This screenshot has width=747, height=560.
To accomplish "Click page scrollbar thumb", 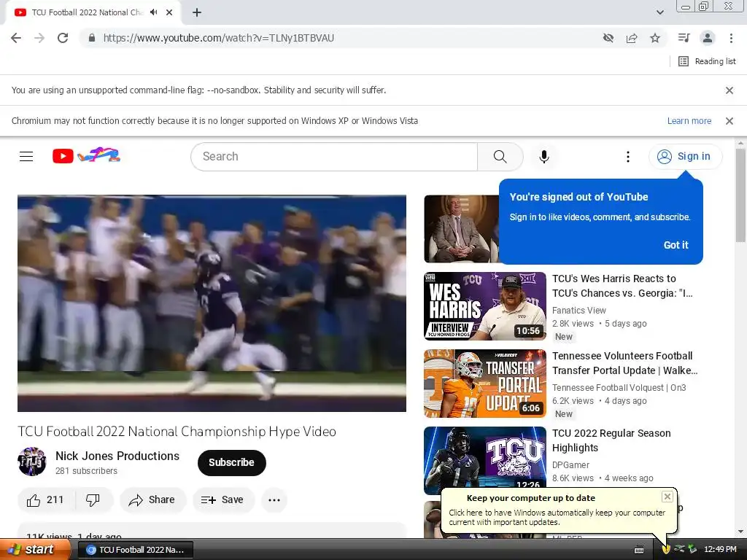I will [740, 195].
